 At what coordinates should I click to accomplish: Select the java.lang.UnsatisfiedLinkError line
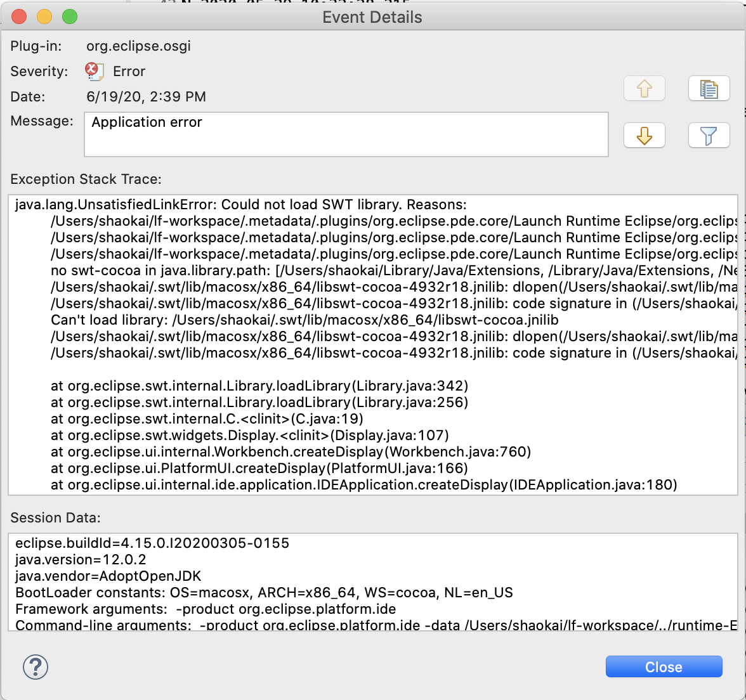(x=241, y=204)
